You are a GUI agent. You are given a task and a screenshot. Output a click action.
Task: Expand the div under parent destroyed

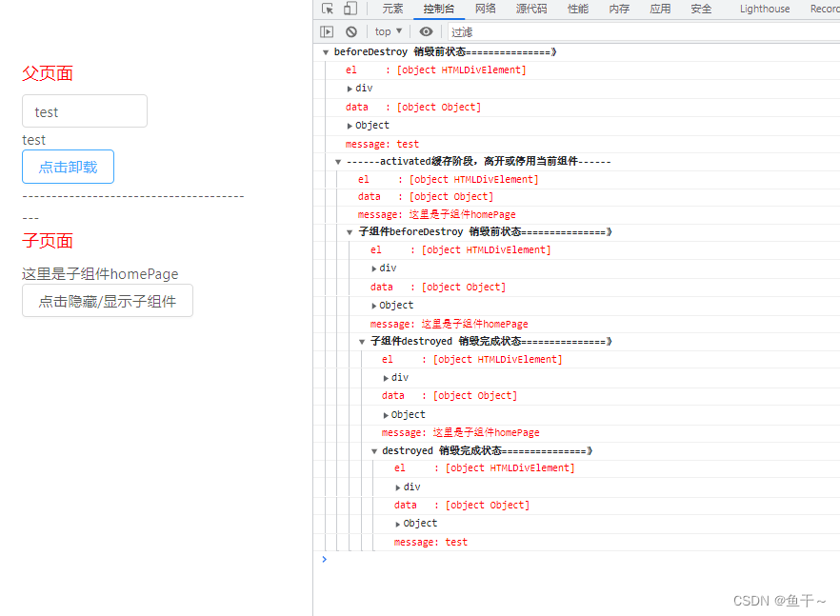pyautogui.click(x=398, y=487)
